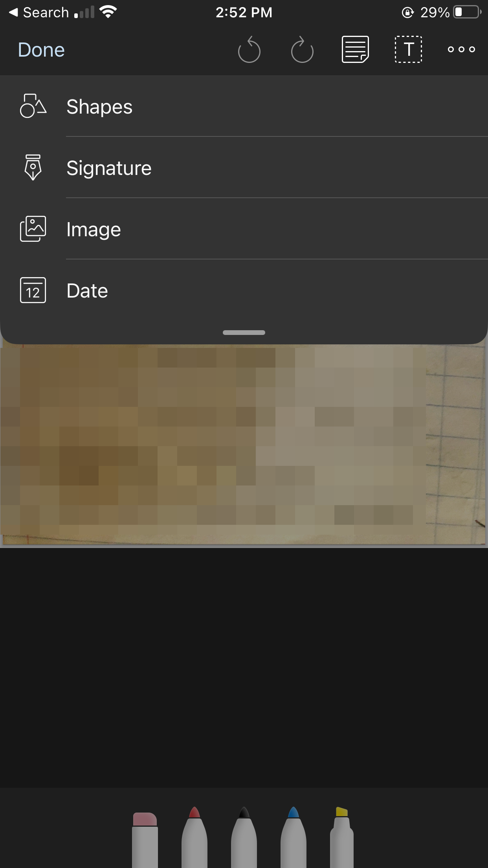Choose Signature from the insert menu
Image resolution: width=488 pixels, height=868 pixels.
(x=244, y=167)
